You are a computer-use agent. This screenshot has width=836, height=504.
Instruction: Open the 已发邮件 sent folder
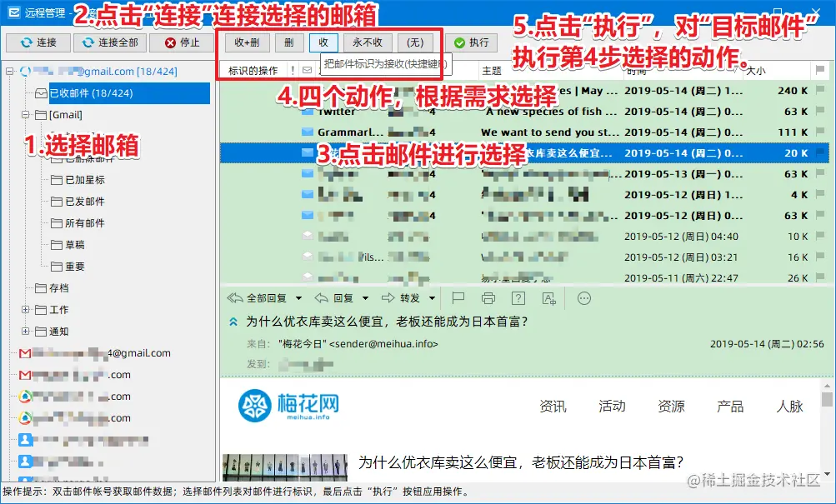[78, 202]
